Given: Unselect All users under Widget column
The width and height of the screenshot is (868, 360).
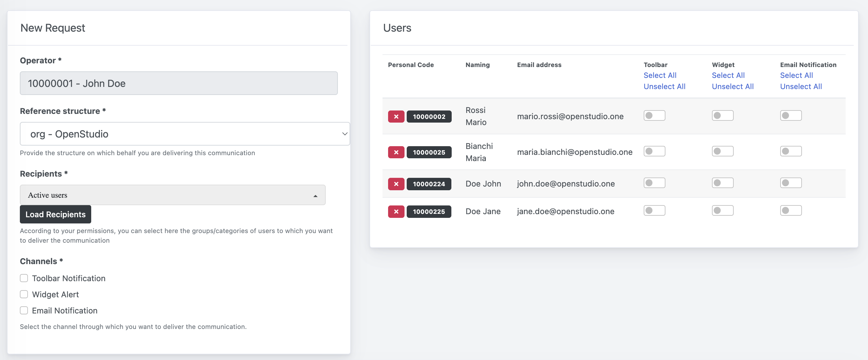Looking at the screenshot, I should [732, 86].
